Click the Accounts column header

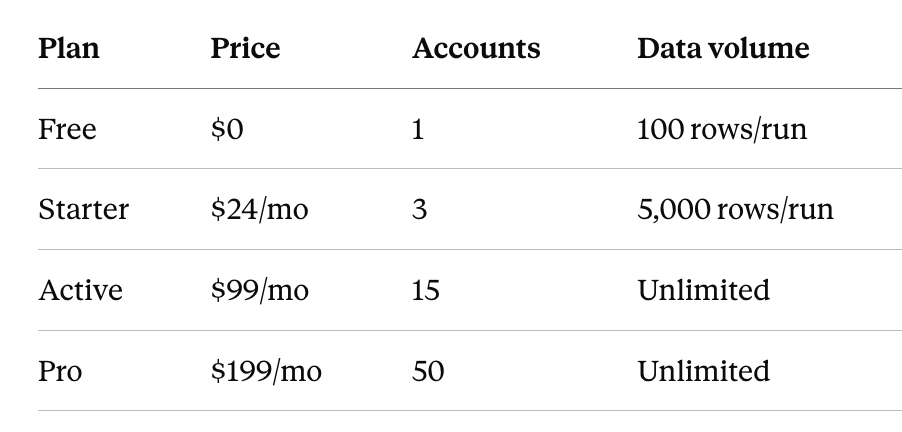[476, 48]
